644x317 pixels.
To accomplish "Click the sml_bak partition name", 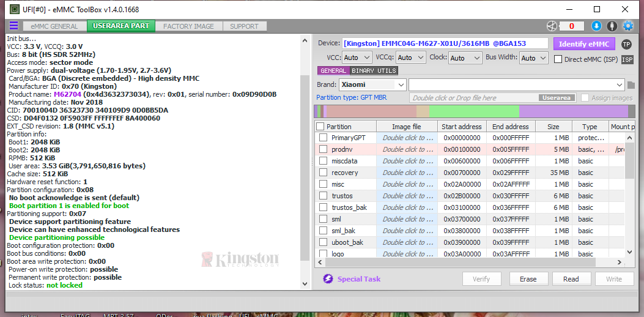I will click(x=343, y=231).
